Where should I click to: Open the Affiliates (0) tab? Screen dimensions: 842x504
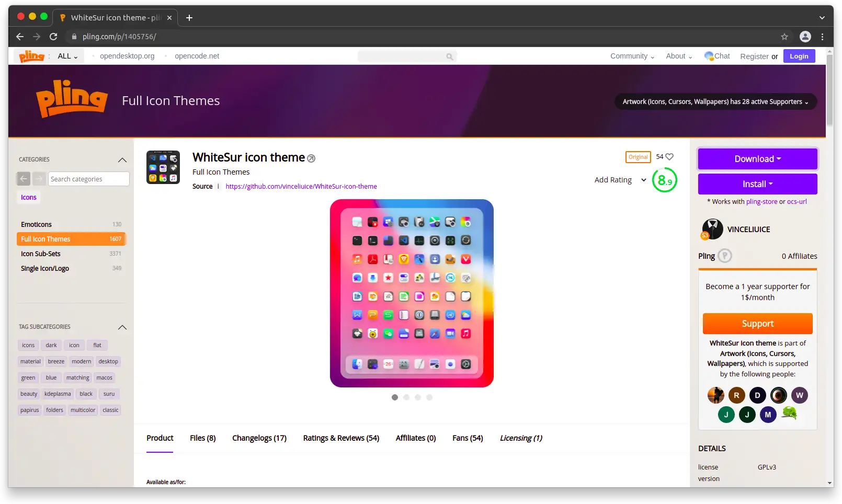[416, 438]
